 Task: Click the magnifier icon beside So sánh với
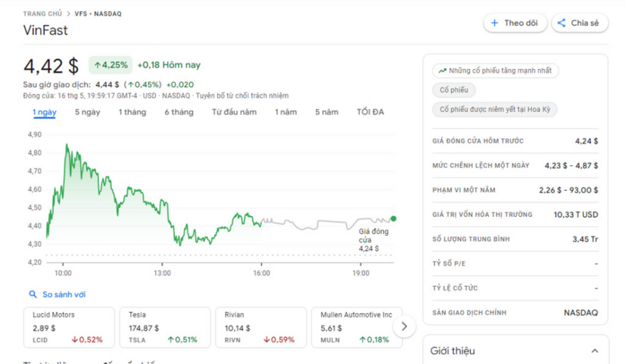tap(33, 294)
